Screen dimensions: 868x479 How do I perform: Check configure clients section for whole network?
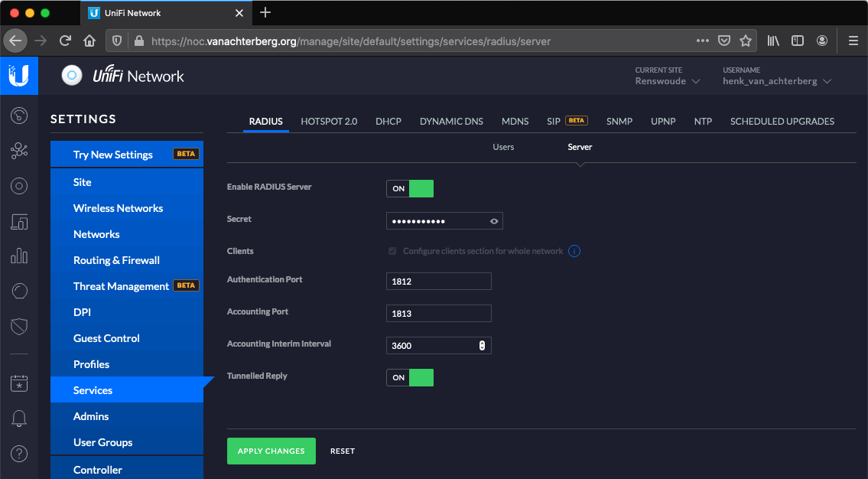[392, 250]
